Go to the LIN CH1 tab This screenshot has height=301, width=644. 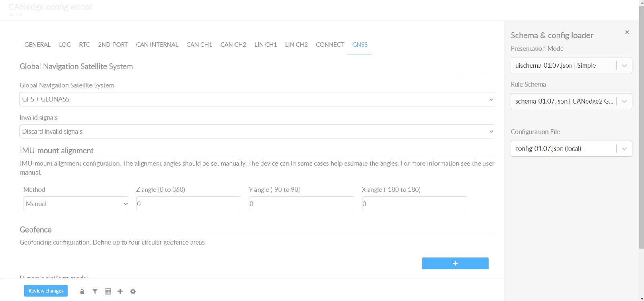coord(266,45)
